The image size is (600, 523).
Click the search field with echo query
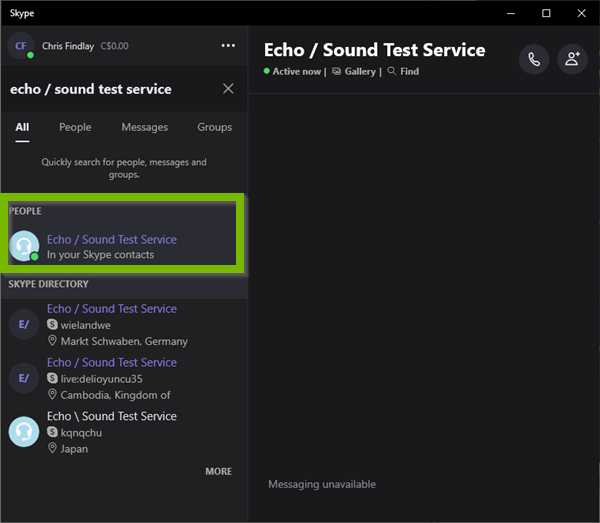[x=111, y=89]
